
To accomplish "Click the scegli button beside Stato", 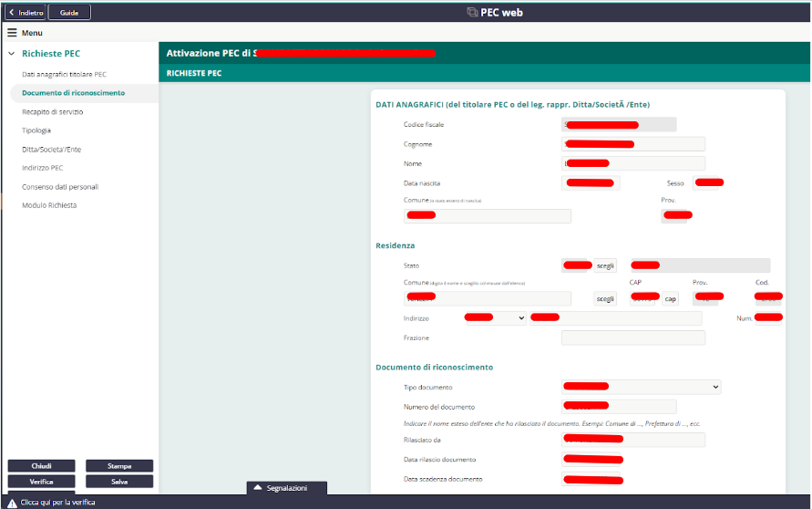I will (605, 266).
